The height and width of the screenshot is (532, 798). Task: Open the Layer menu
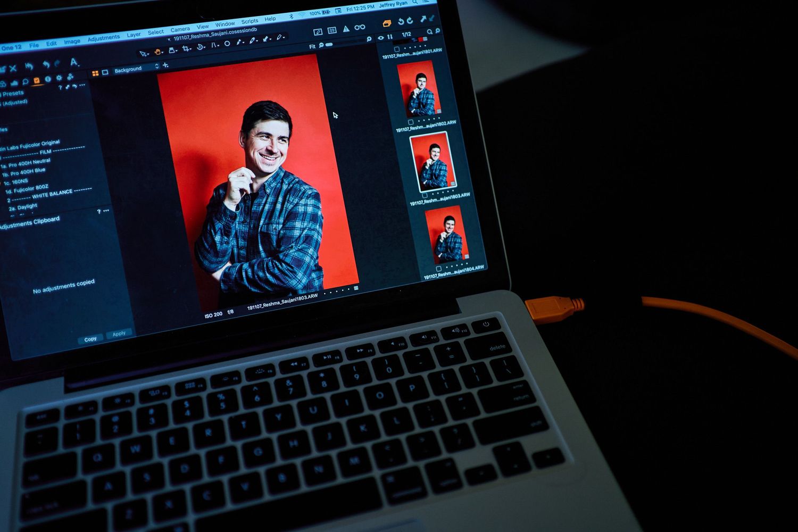pos(134,35)
